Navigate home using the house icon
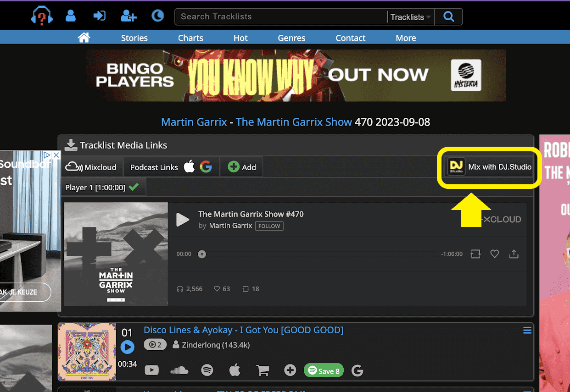Image resolution: width=570 pixels, height=392 pixels. pyautogui.click(x=84, y=37)
